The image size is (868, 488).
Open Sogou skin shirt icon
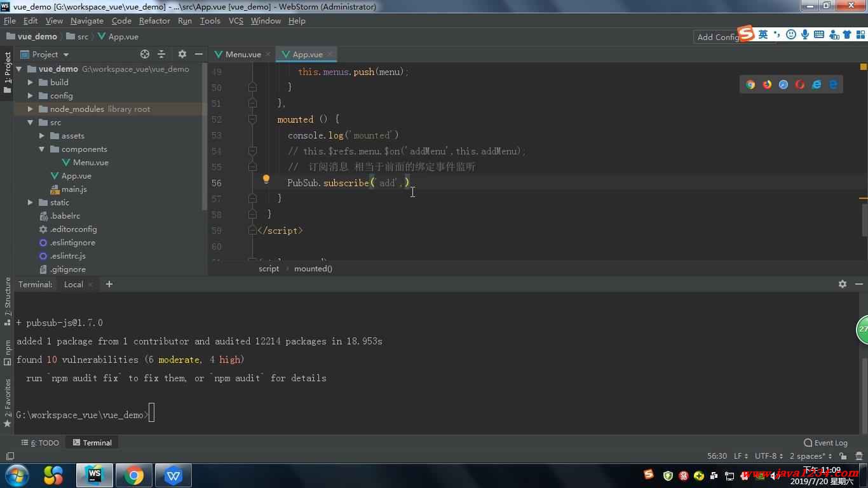(x=846, y=34)
